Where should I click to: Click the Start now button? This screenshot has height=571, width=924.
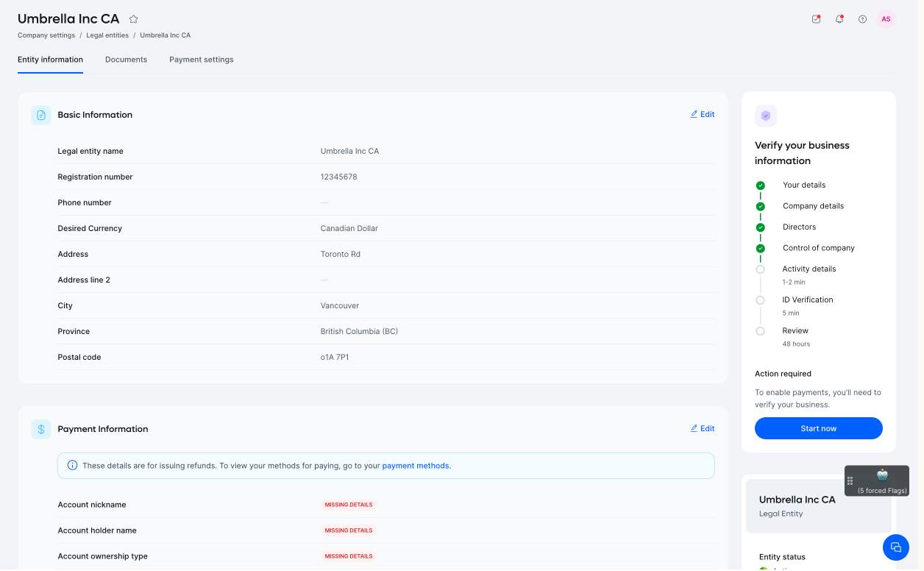click(819, 428)
